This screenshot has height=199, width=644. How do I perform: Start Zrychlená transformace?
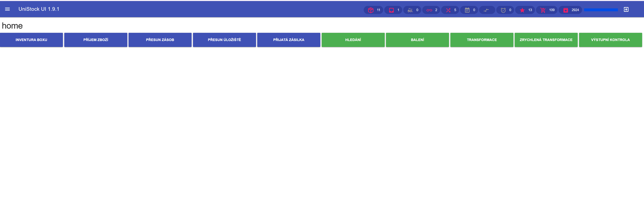[x=546, y=40]
